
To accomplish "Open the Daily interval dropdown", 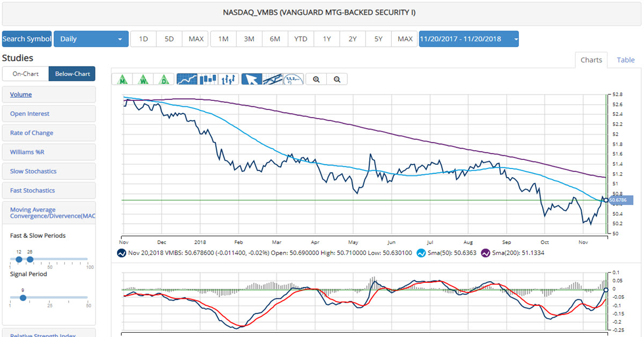I will coord(91,39).
